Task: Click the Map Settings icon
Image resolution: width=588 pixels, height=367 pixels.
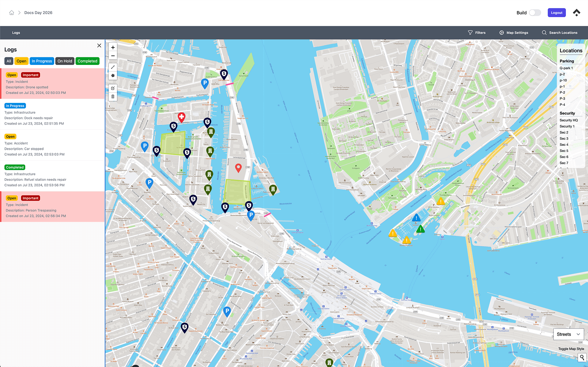Action: pyautogui.click(x=501, y=32)
